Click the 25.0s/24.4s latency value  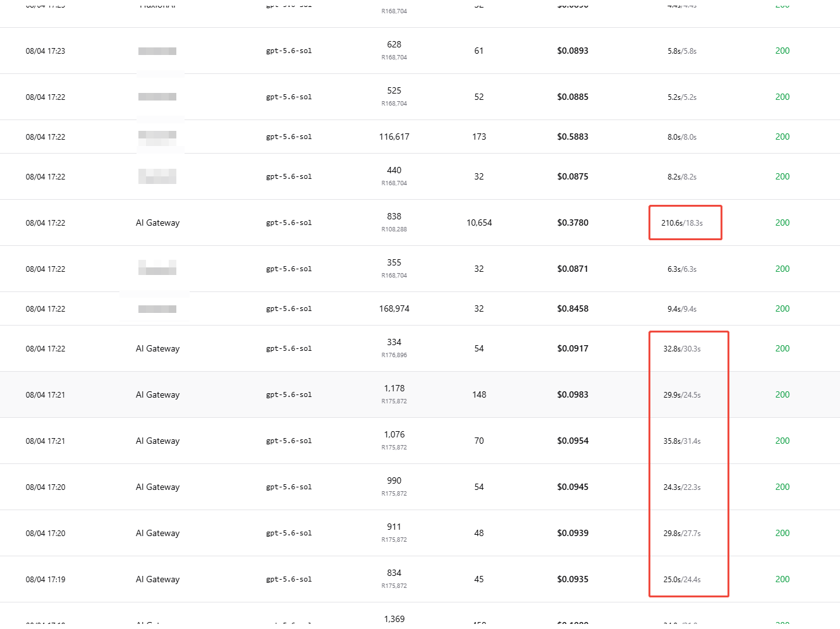point(682,580)
